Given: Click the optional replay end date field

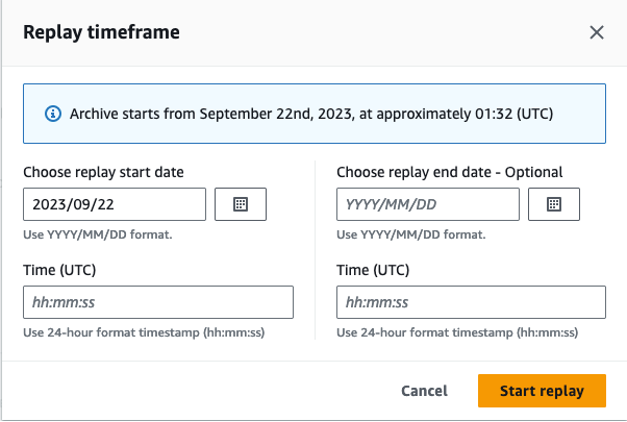Looking at the screenshot, I should coord(428,204).
